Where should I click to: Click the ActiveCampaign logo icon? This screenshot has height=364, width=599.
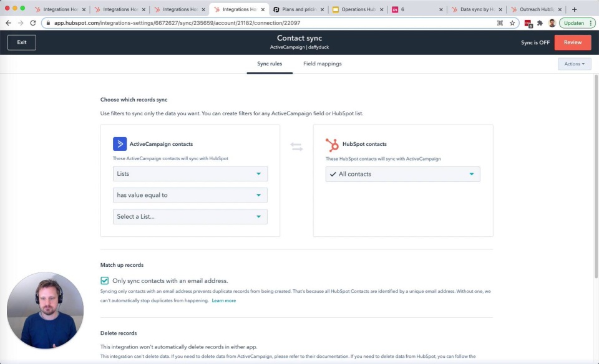[120, 144]
